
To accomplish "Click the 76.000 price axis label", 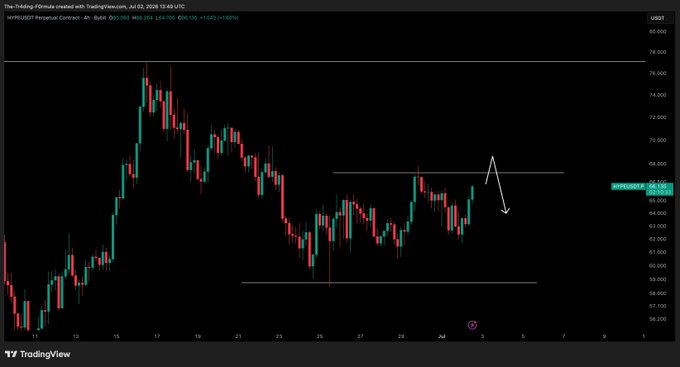I will (657, 73).
